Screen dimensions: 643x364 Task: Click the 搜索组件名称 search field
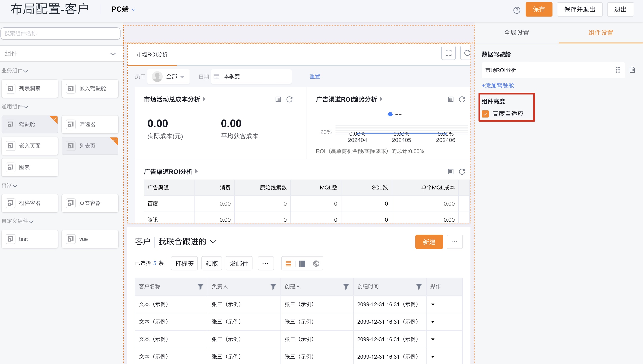(x=60, y=33)
